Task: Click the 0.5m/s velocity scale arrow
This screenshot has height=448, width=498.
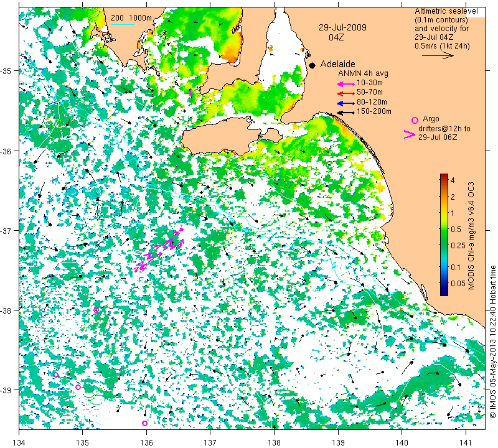Action: click(438, 56)
